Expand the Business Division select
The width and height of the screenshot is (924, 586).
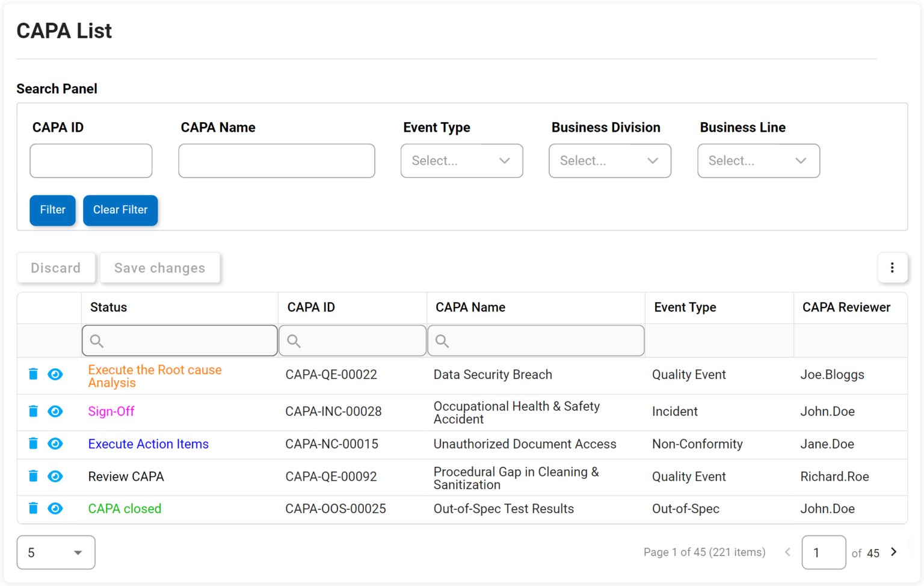(x=609, y=161)
